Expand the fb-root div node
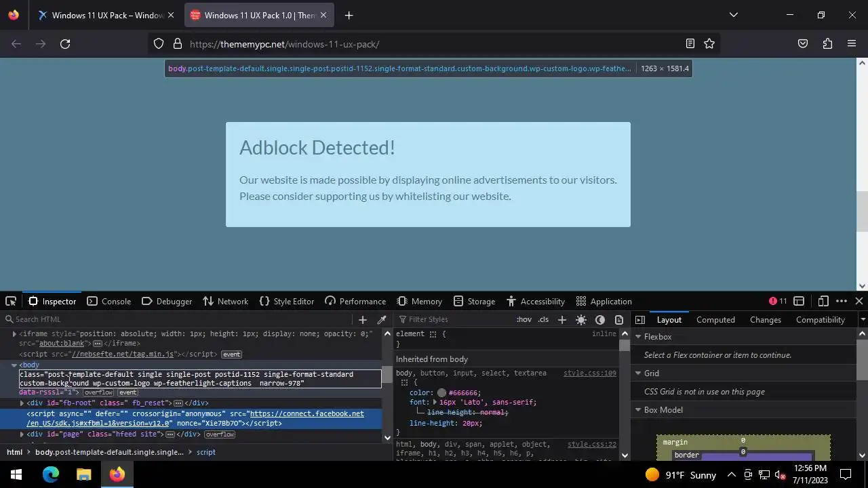 pos(22,403)
